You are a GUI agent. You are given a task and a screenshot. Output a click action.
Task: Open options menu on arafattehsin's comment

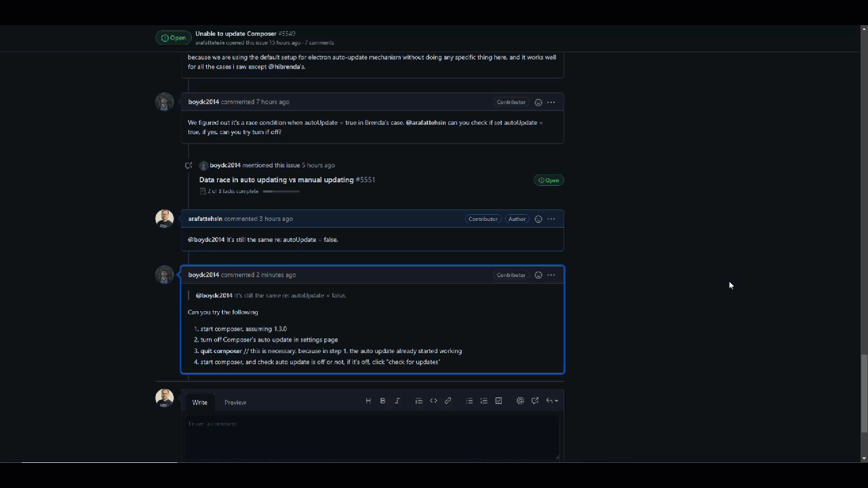coord(551,219)
